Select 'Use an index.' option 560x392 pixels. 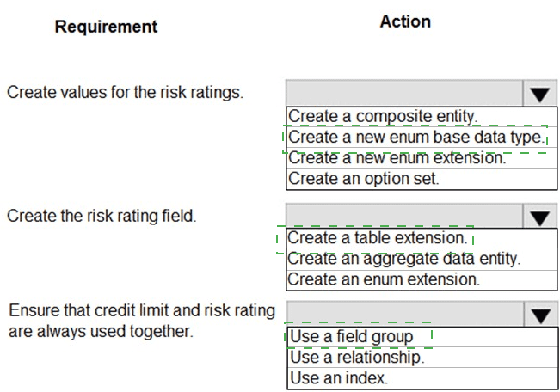[422, 377]
